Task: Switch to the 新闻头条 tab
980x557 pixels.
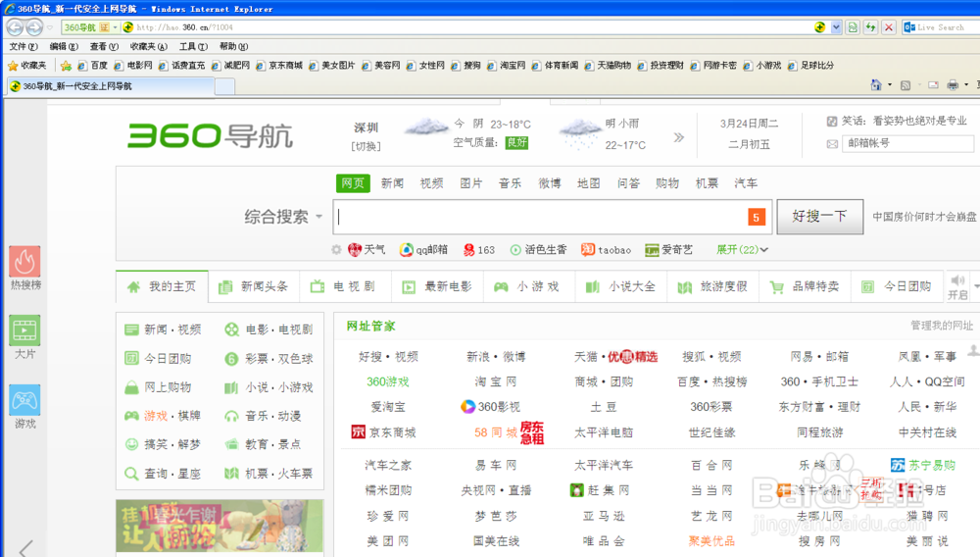Action: tap(254, 286)
